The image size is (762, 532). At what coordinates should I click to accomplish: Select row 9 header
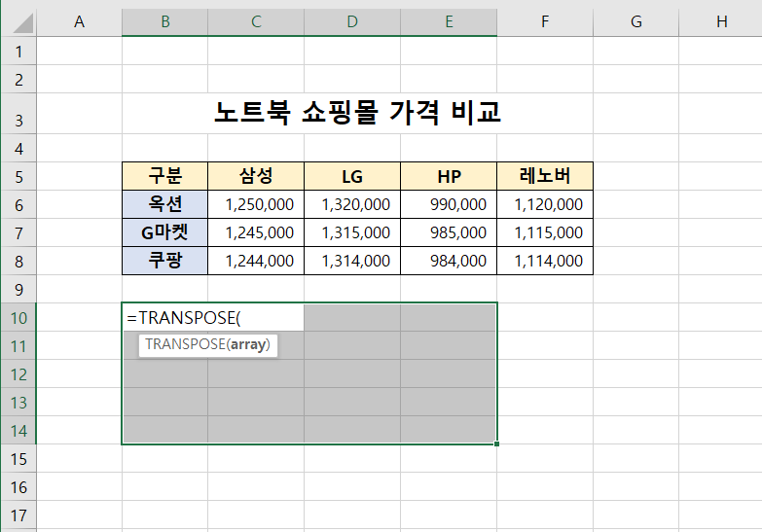(18, 289)
